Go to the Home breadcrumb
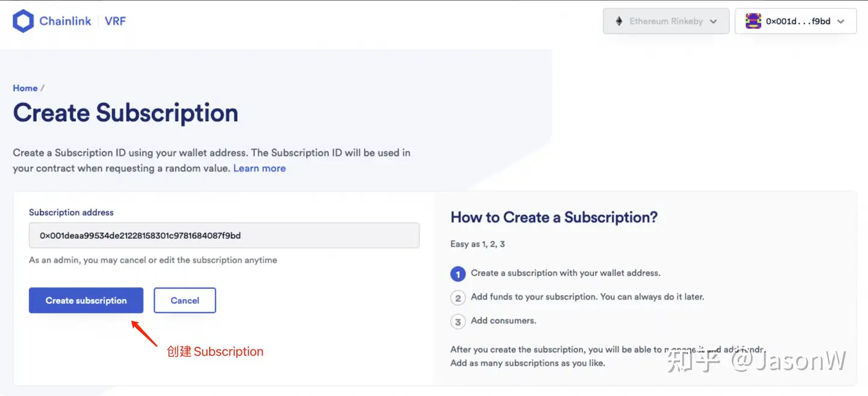Viewport: 868px width, 396px height. [25, 88]
